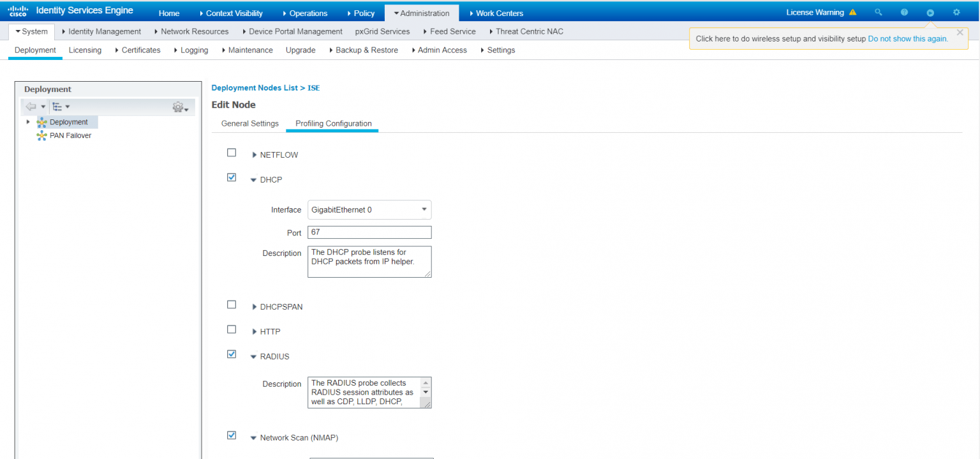The image size is (980, 459).
Task: Click the License Warning alert icon
Action: pos(853,11)
